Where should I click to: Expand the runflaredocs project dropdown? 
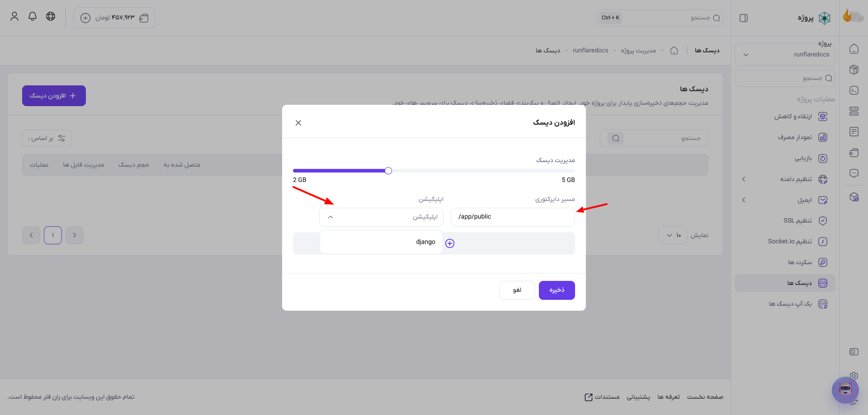(x=785, y=55)
